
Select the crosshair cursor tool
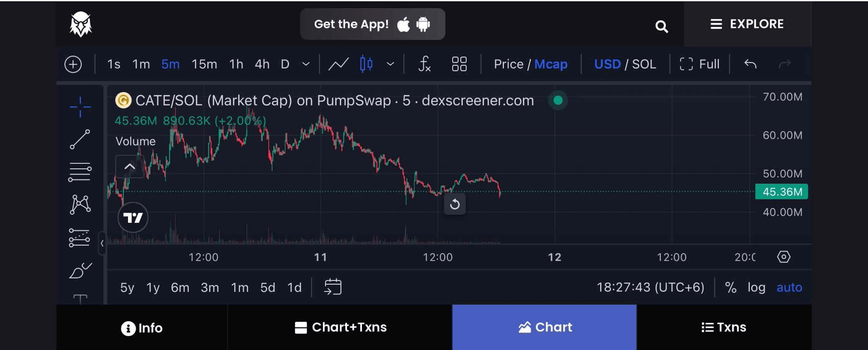(x=80, y=106)
